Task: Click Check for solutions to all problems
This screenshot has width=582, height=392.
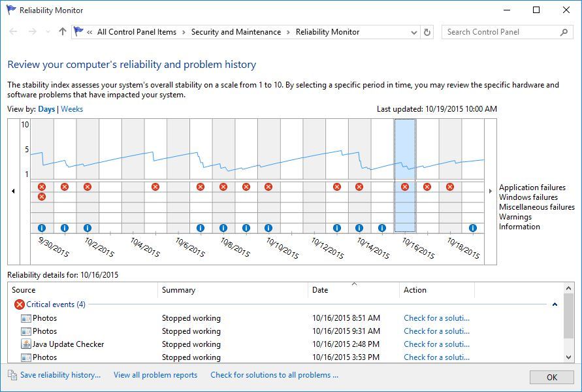Action: click(274, 375)
